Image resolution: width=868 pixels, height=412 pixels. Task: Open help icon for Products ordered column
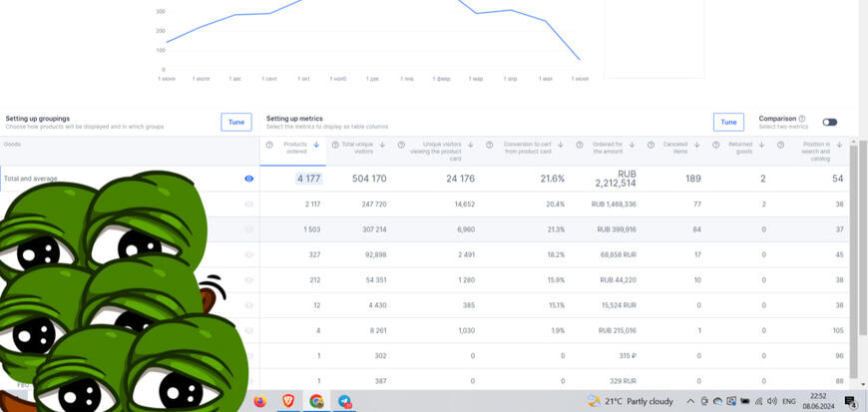tap(269, 145)
